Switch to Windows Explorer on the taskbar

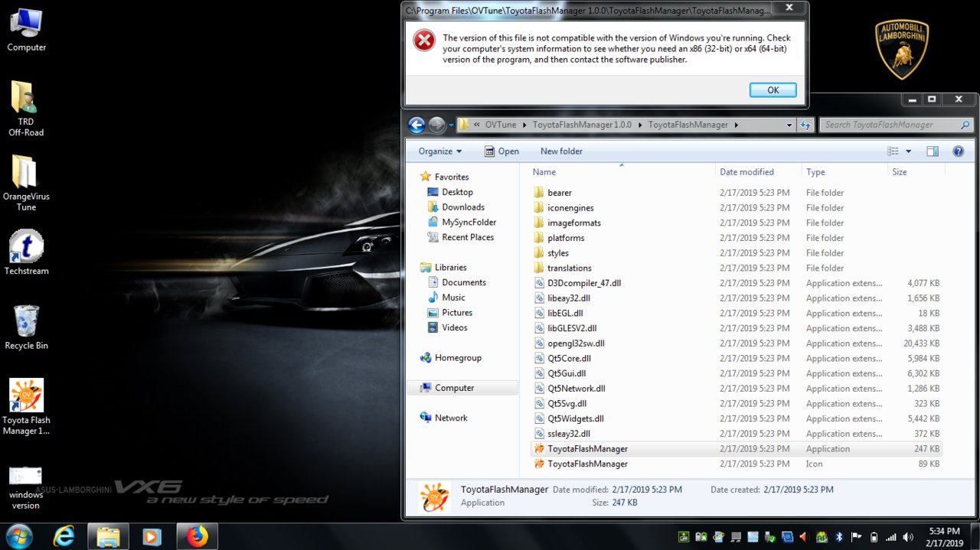[108, 537]
